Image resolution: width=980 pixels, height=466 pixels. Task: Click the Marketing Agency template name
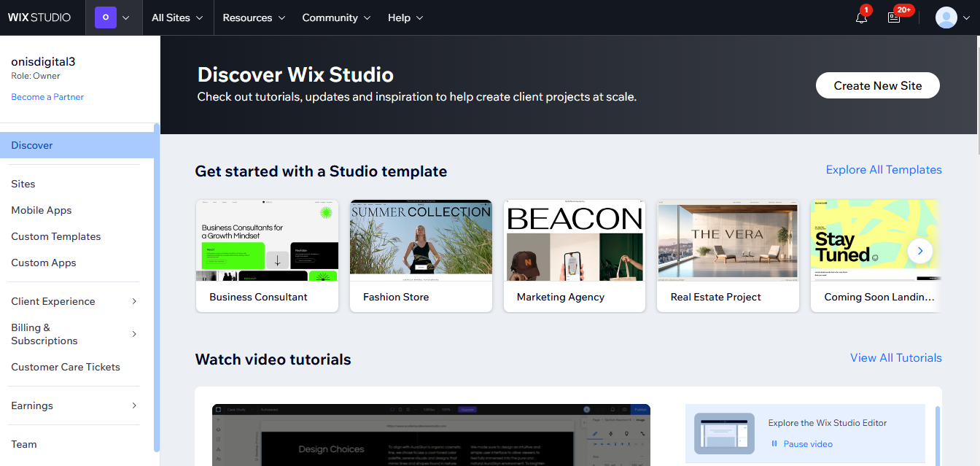(x=561, y=297)
